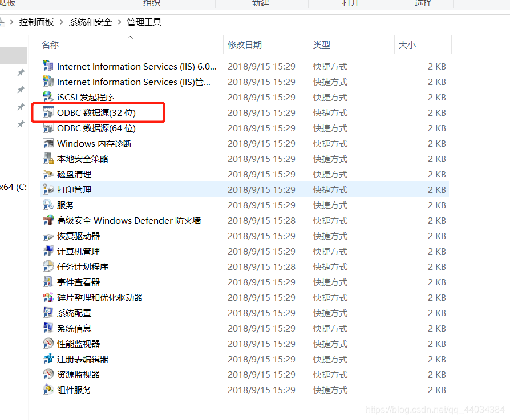510x420 pixels.
Task: Sort files by 类型 column
Action: click(321, 45)
